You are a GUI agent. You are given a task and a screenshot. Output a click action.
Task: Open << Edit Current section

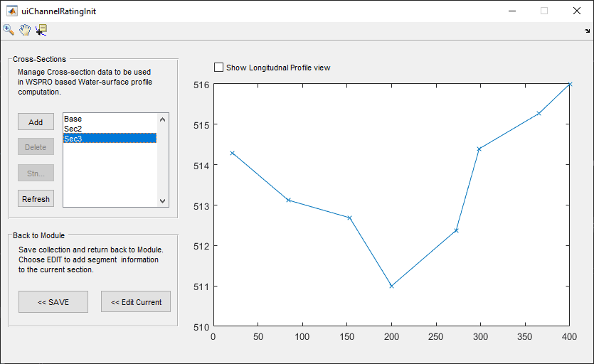click(136, 302)
